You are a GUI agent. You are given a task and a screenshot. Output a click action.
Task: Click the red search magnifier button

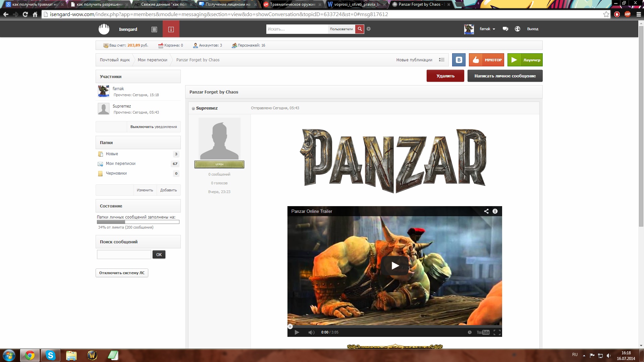click(360, 29)
